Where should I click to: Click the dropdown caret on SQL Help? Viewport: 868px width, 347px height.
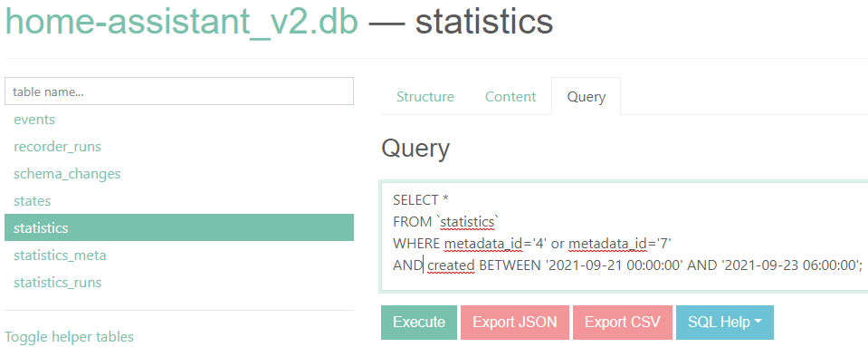tap(758, 322)
